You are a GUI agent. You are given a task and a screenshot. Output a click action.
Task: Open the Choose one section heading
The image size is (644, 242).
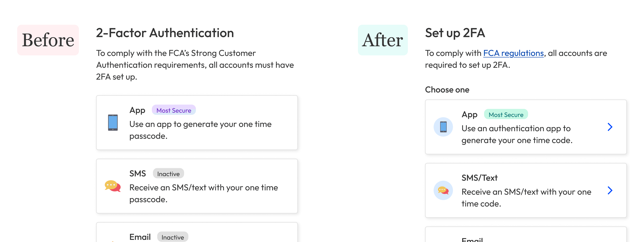447,90
